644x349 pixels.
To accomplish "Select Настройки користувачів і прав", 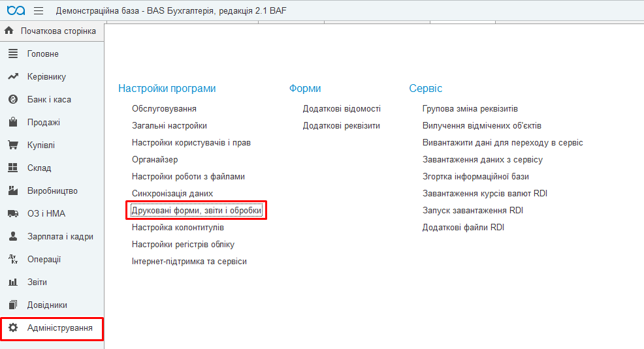I will pos(191,143).
